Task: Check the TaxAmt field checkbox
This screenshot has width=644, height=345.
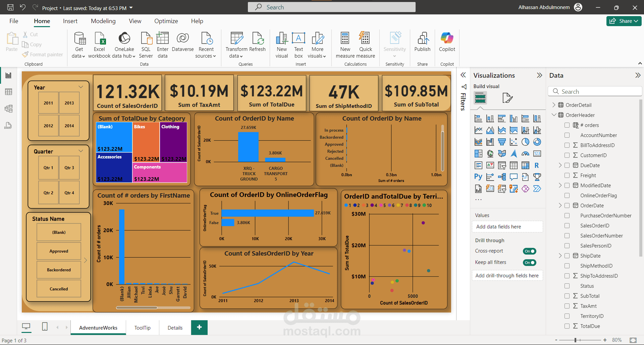Action: coord(567,306)
